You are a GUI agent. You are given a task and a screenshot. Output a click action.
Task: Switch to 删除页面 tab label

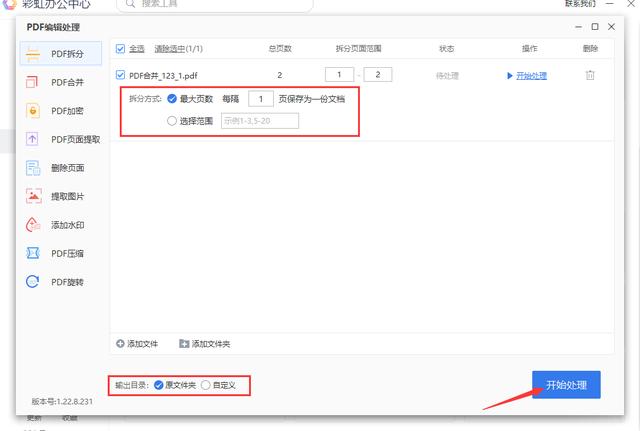click(x=67, y=168)
